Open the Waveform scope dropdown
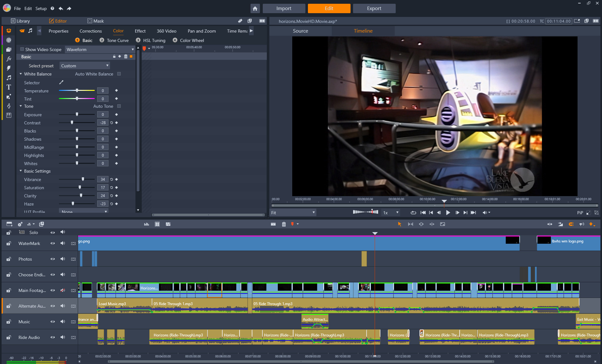Image resolution: width=602 pixels, height=364 pixels. (100, 49)
